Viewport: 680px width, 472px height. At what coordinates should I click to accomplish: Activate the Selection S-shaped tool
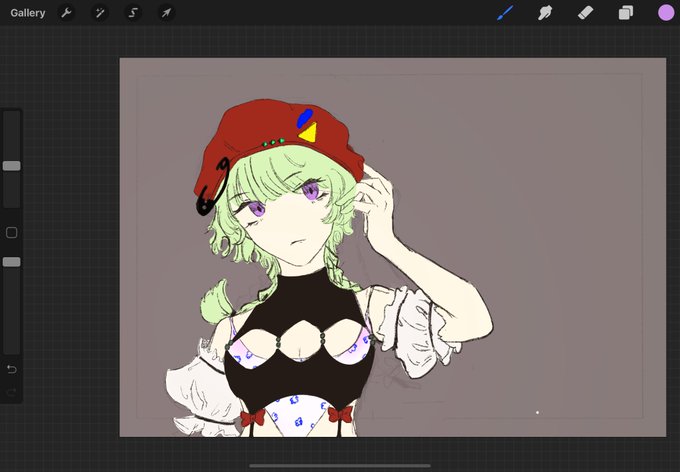pos(133,13)
